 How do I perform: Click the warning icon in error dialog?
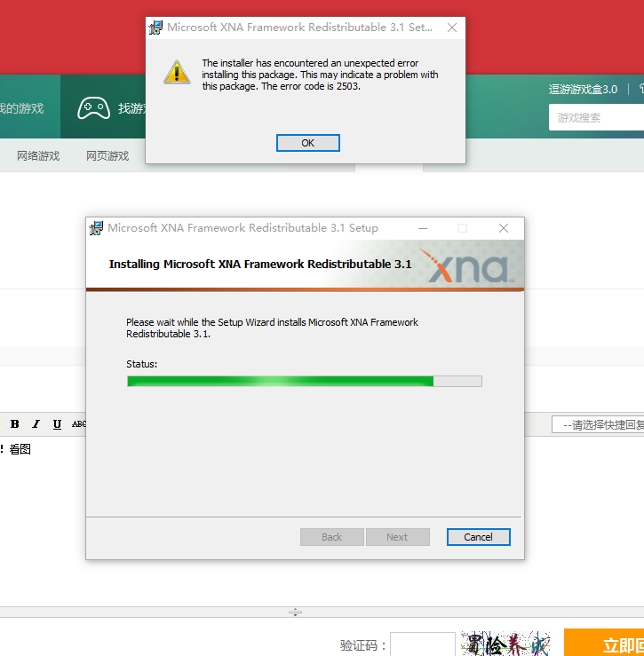pyautogui.click(x=177, y=72)
